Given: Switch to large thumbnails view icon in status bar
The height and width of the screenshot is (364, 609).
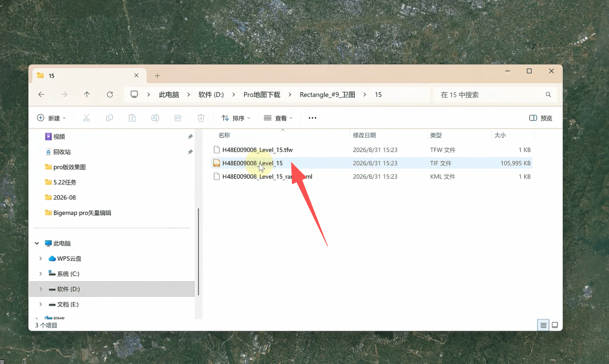Looking at the screenshot, I should coord(555,325).
